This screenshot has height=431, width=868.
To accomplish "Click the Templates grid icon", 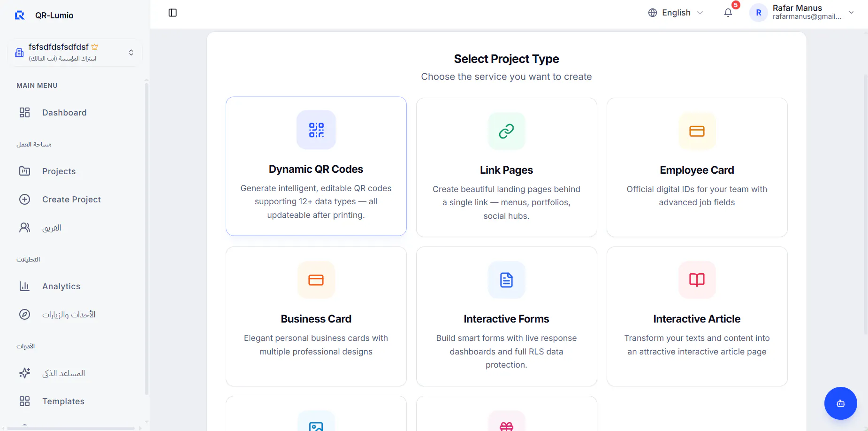I will click(x=24, y=401).
